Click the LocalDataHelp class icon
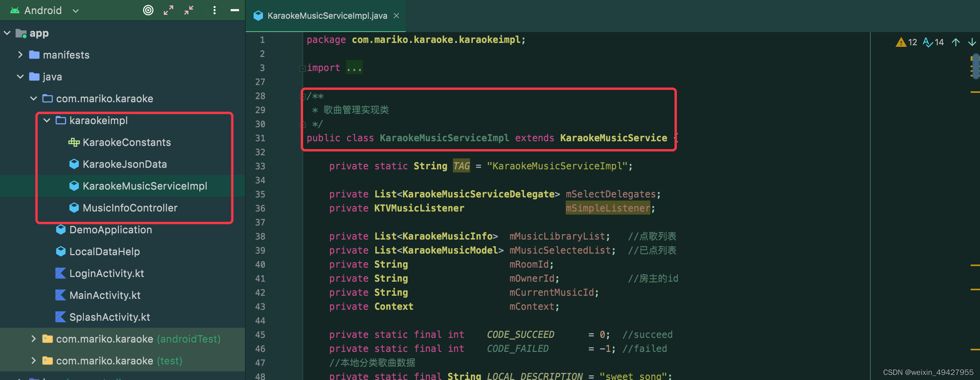The height and width of the screenshot is (380, 980). (x=60, y=252)
